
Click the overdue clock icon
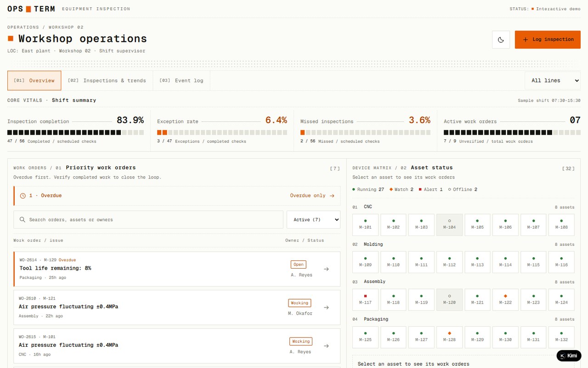[x=23, y=195]
